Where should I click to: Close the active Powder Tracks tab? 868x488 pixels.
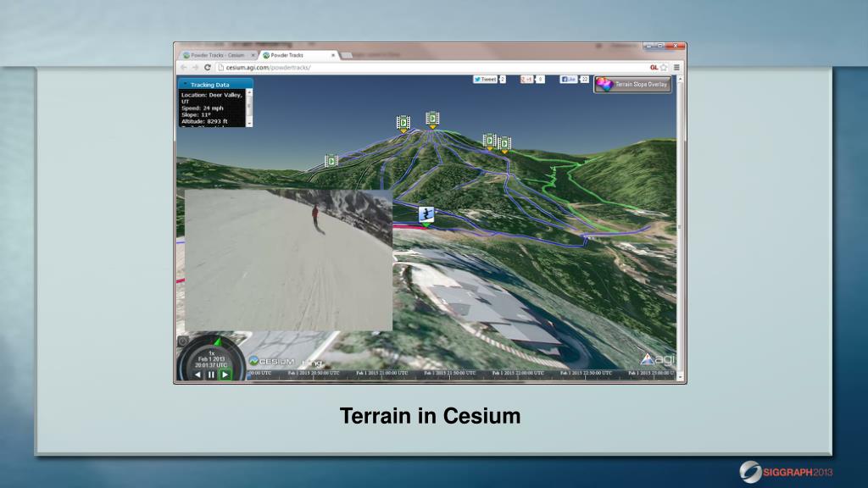(x=332, y=55)
